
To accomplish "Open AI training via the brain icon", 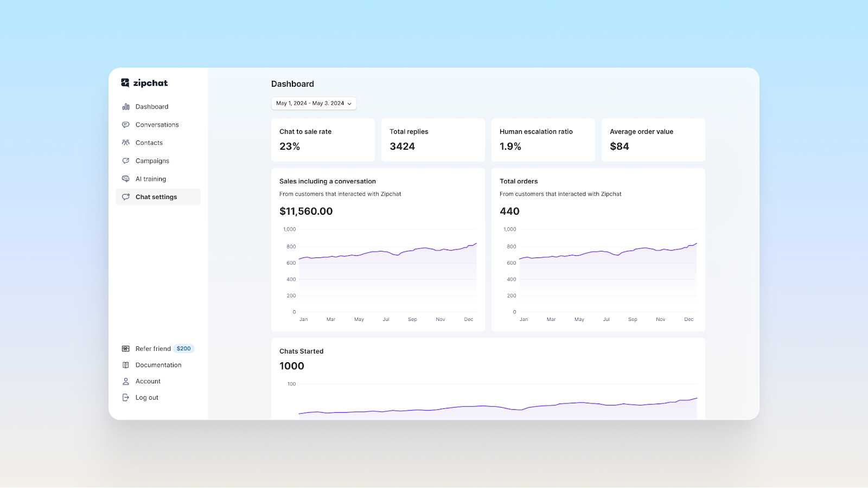I will coord(126,178).
